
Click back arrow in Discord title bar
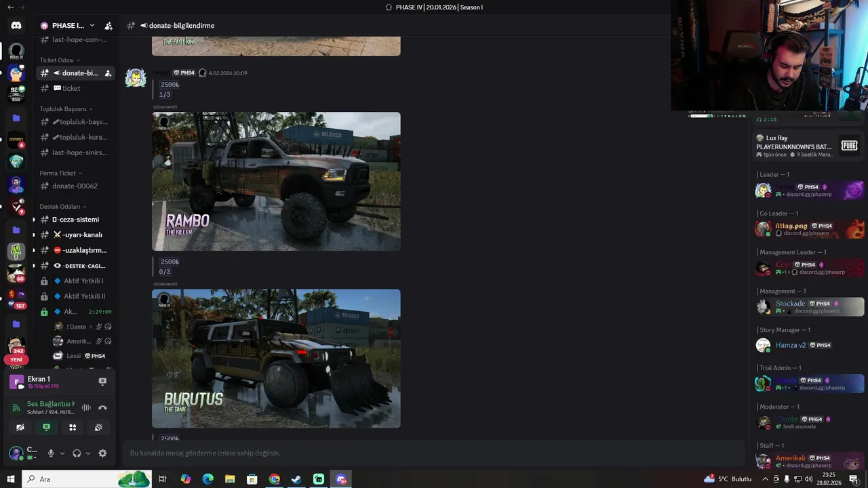pyautogui.click(x=10, y=7)
